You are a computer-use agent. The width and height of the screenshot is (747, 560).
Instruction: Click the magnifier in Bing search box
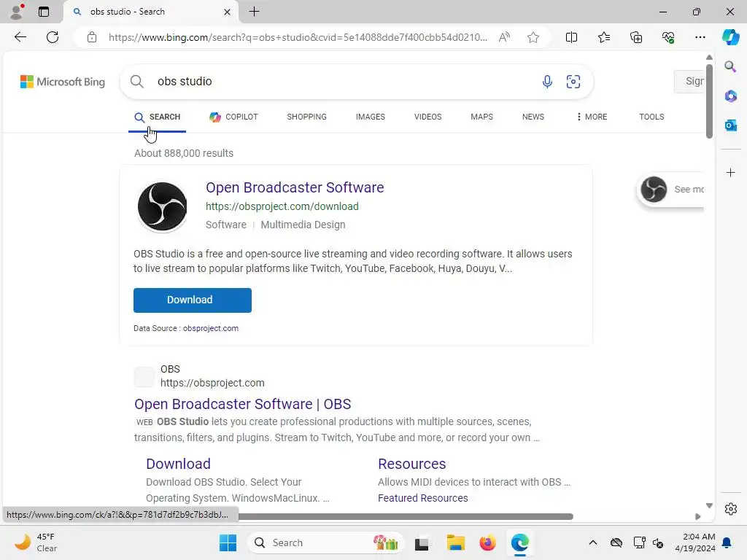tap(136, 82)
